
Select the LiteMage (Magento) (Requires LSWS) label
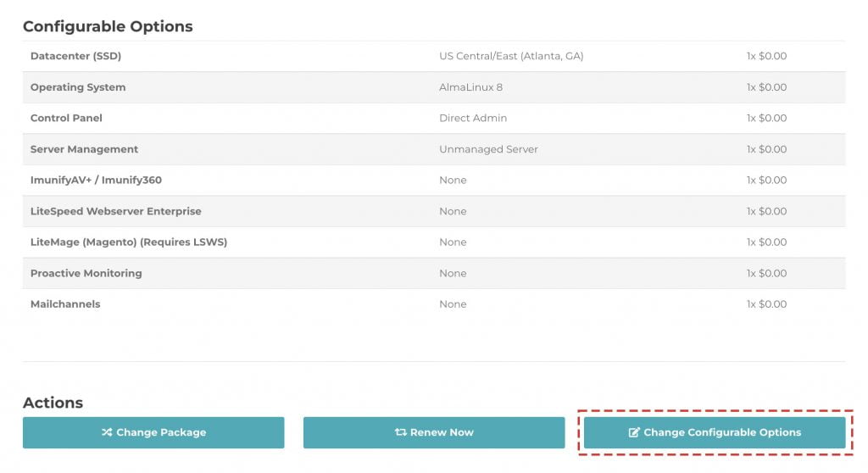point(129,242)
